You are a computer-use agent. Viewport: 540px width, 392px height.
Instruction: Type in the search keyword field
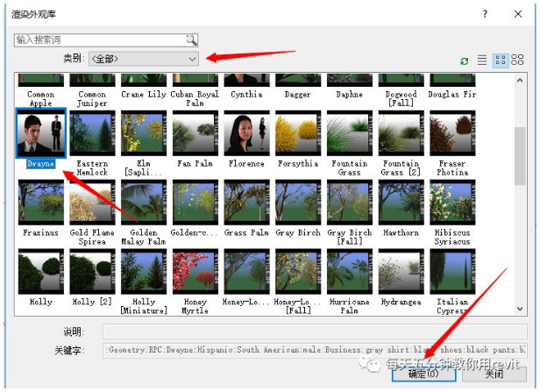tap(98, 40)
